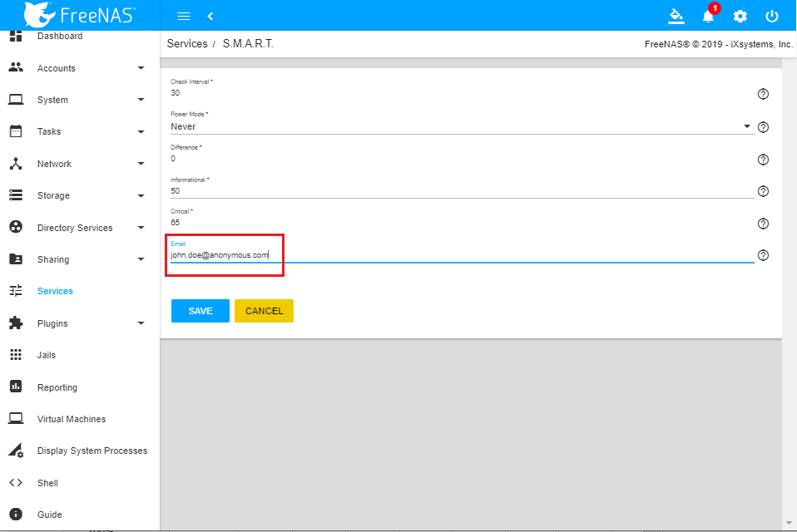Open the Dashboard from the sidebar

[x=61, y=36]
